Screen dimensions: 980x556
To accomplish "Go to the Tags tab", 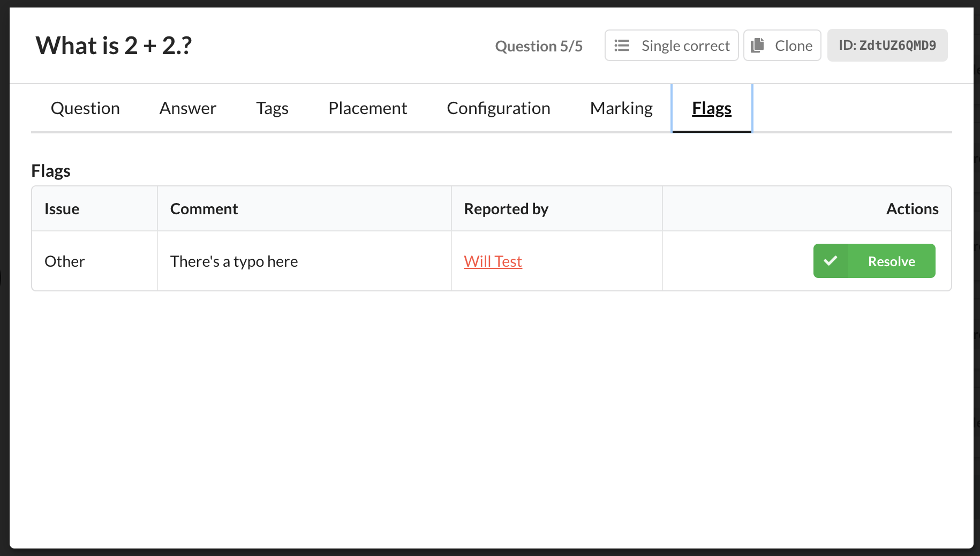I will coord(272,108).
